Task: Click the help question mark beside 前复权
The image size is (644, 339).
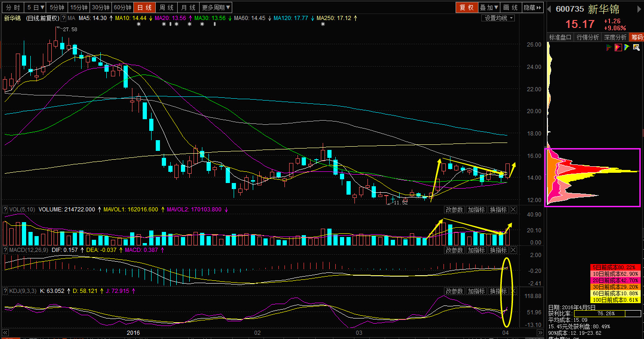Action: pyautogui.click(x=63, y=18)
